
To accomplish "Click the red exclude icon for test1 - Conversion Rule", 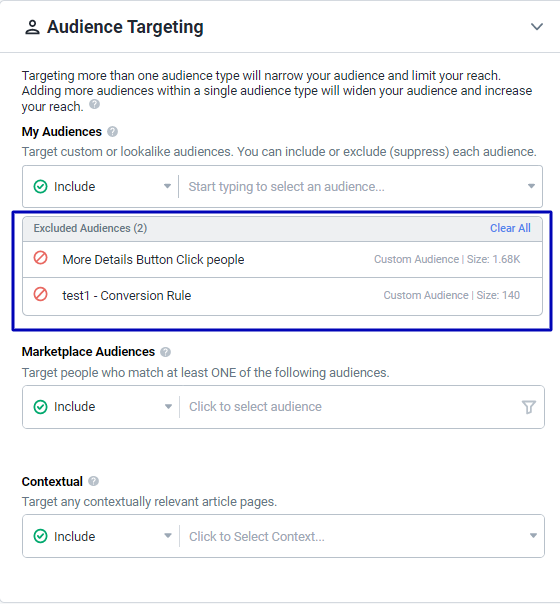I will (x=40, y=294).
